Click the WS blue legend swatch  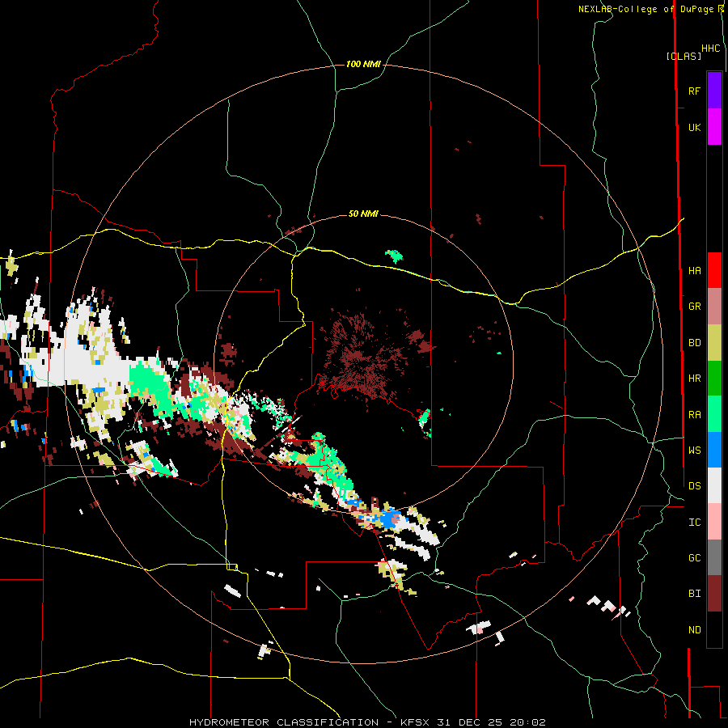pos(714,450)
